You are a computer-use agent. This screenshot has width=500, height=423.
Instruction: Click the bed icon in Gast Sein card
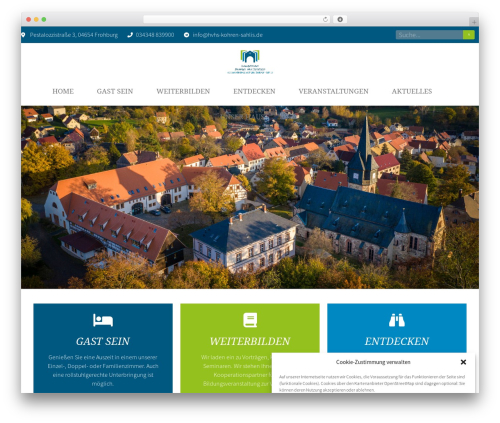(103, 320)
